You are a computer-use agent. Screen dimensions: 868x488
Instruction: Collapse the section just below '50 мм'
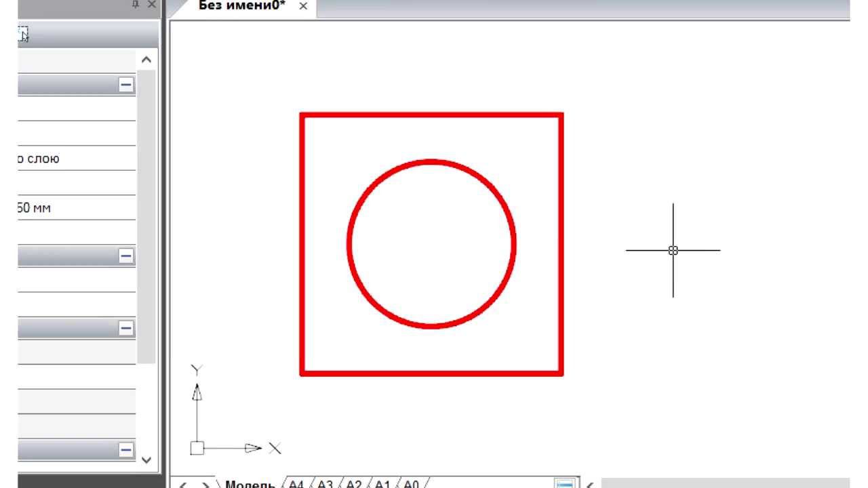point(126,256)
